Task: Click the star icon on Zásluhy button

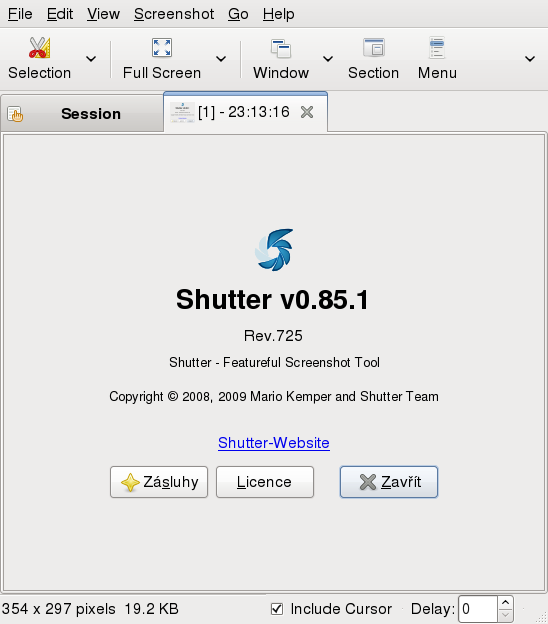Action: pyautogui.click(x=130, y=482)
